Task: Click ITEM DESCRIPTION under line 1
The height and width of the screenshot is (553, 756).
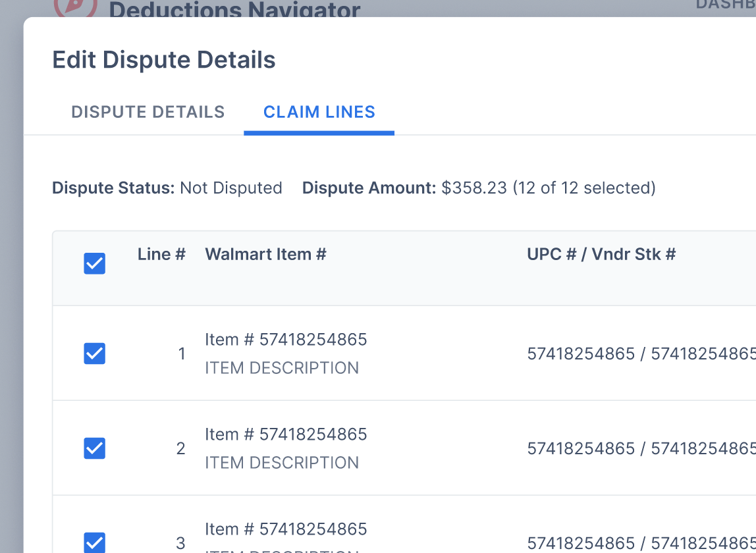Action: 282,368
